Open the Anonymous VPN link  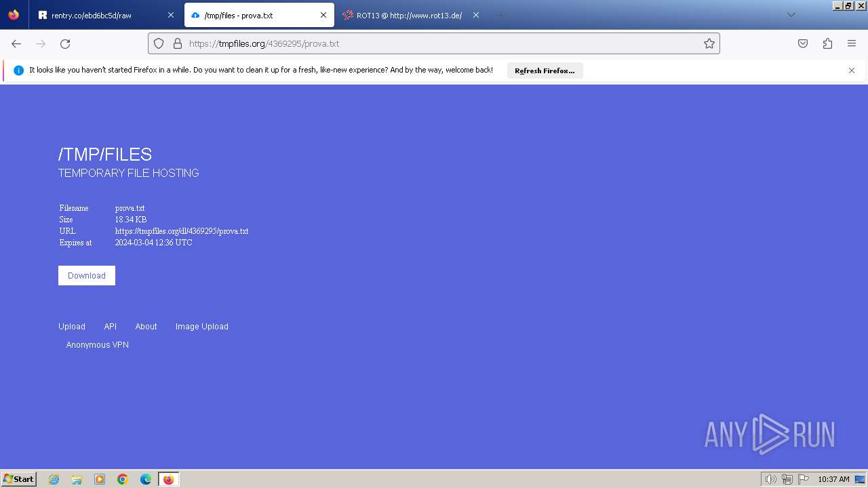pyautogui.click(x=98, y=345)
